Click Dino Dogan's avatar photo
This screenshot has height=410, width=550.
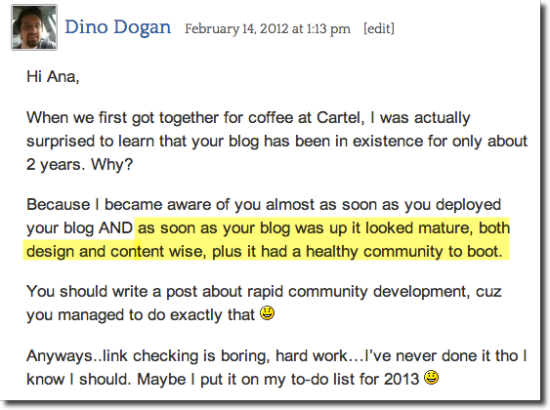click(x=34, y=27)
